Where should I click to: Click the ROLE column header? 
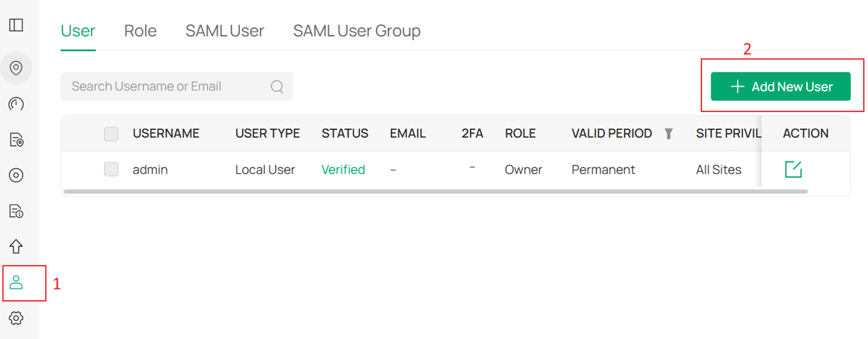pos(520,133)
